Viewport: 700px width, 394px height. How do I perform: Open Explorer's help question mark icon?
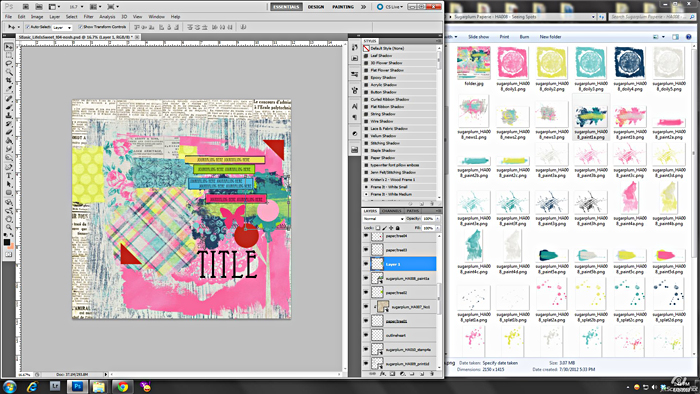coord(688,37)
